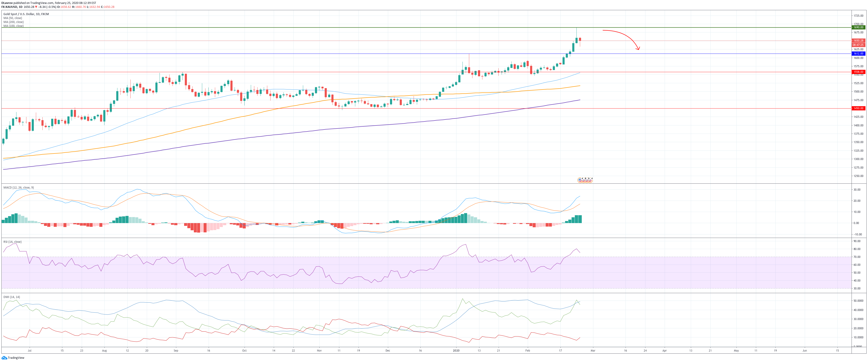Click the rightmost US flag event icon
868x362 pixels.
[590, 180]
